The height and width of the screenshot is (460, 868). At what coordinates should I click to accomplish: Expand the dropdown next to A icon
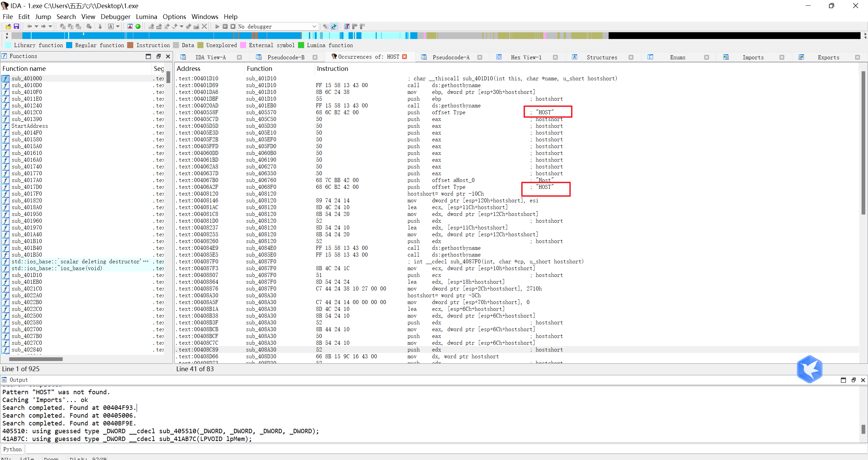click(118, 26)
